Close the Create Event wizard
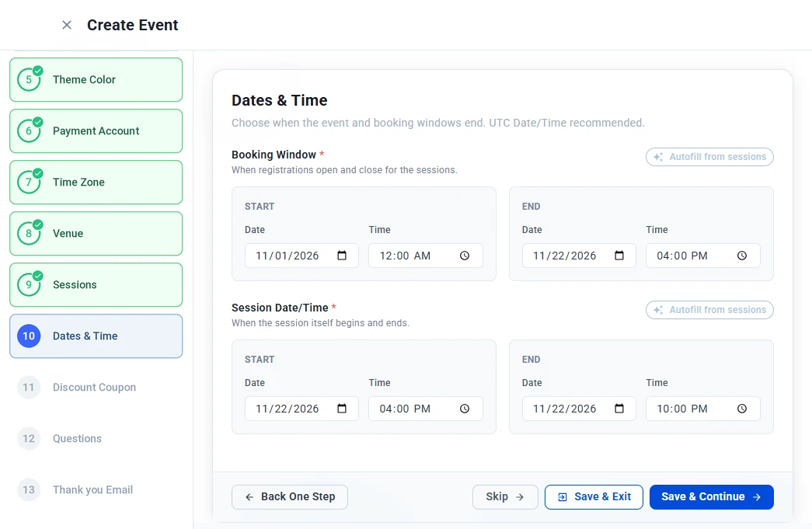Image resolution: width=812 pixels, height=529 pixels. (x=67, y=25)
